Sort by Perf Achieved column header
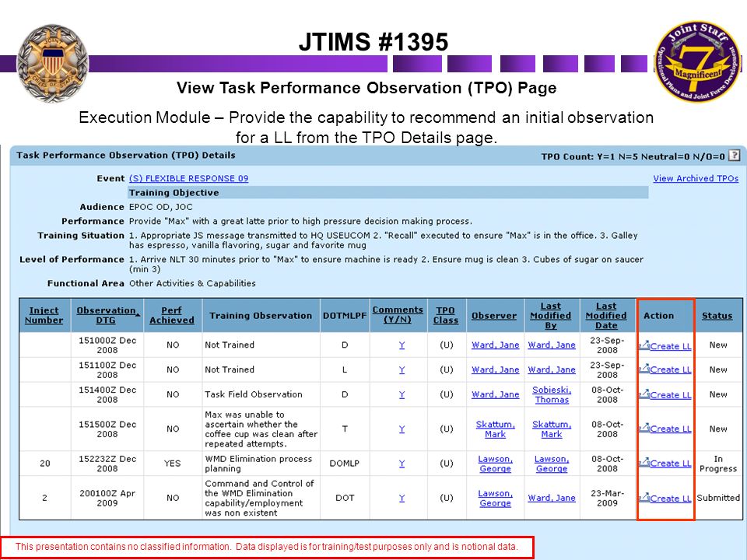 pyautogui.click(x=172, y=315)
